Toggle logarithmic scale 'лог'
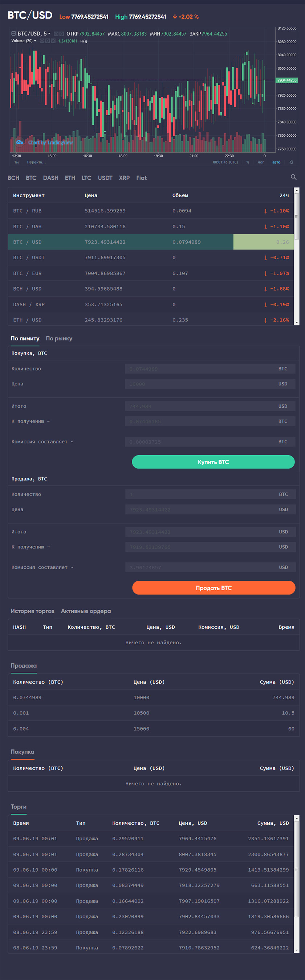 261,162
